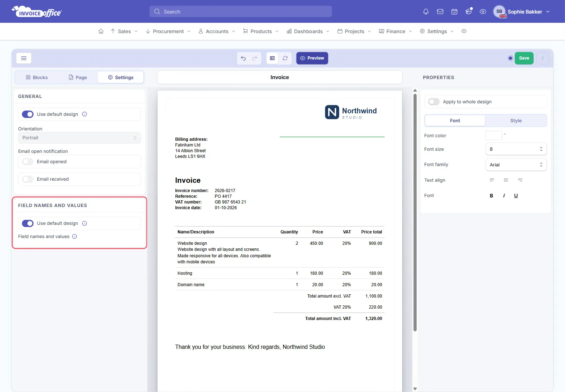Toggle the column layout view icon
Viewport: 565px width, 392px height.
[x=272, y=58]
